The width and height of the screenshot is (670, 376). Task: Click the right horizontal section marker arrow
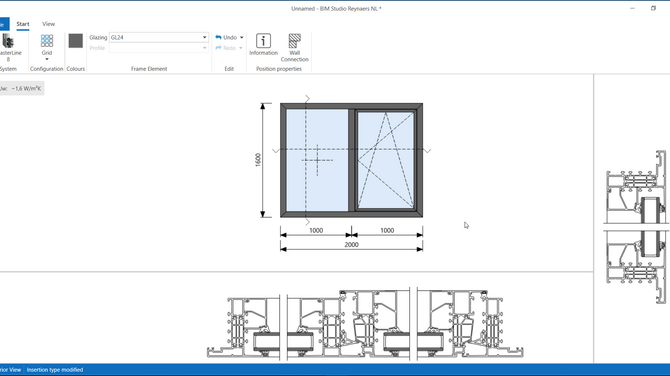tap(427, 151)
